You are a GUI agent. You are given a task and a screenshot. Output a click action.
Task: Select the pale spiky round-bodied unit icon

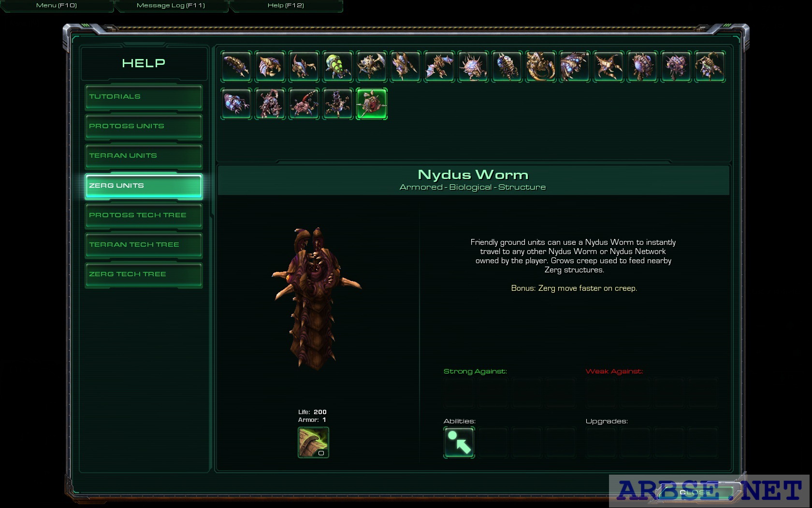coord(473,66)
